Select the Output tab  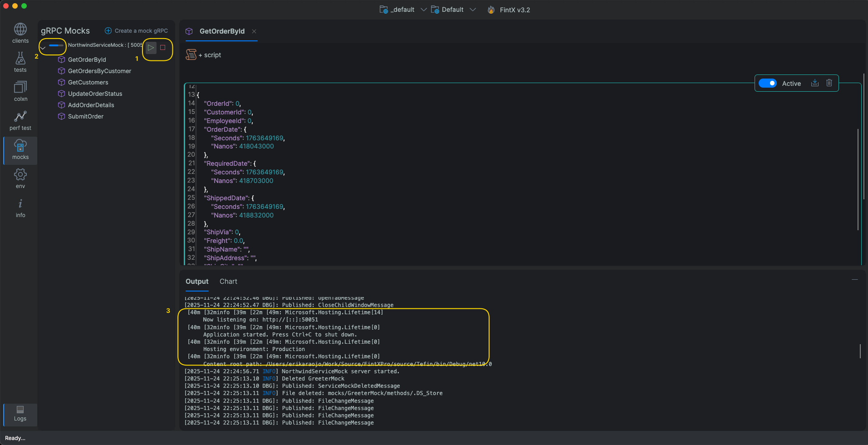coord(197,282)
